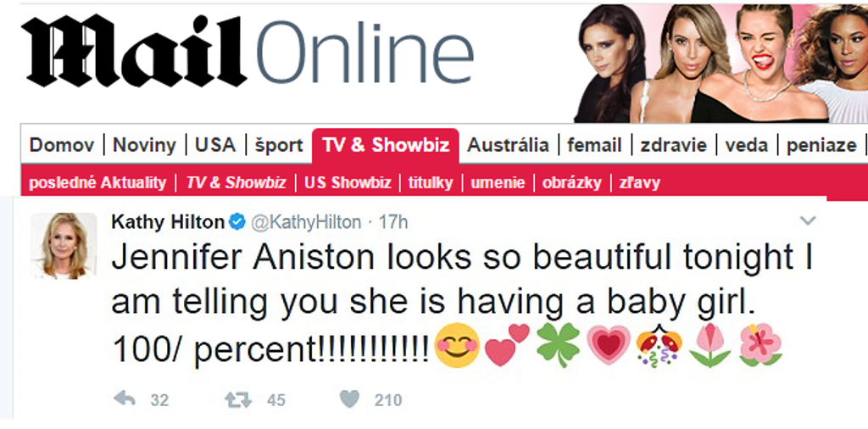The image size is (868, 429).
Task: Open the šport section
Action: 278,145
